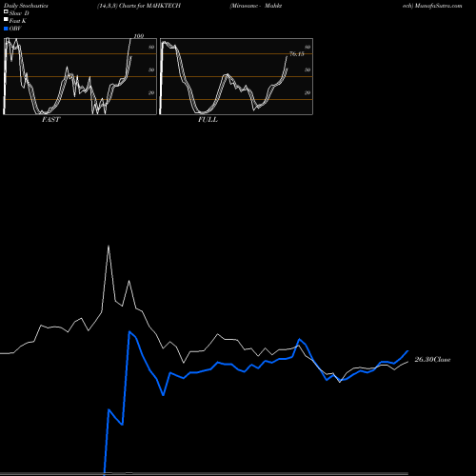Click the '76.45' value on FULL chart
Screen dimensions: 476x476
click(297, 54)
